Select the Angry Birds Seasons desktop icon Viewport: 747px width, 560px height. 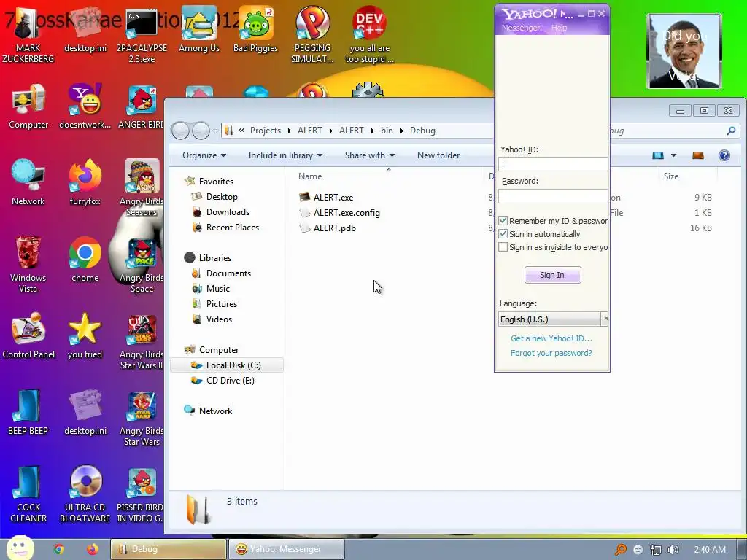(x=142, y=188)
